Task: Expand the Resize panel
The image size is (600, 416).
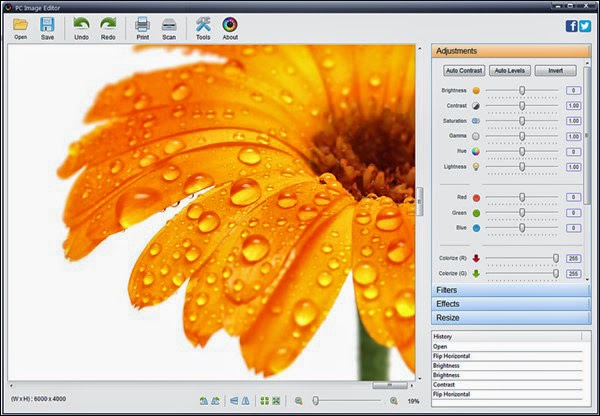Action: [511, 318]
